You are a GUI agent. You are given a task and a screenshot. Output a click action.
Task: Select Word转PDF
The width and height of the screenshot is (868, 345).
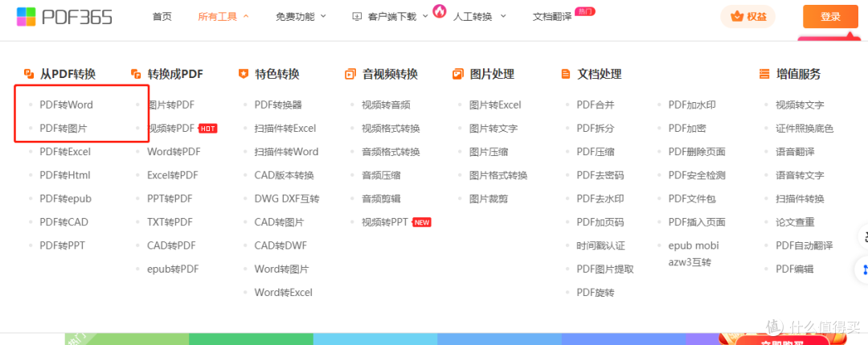[174, 152]
